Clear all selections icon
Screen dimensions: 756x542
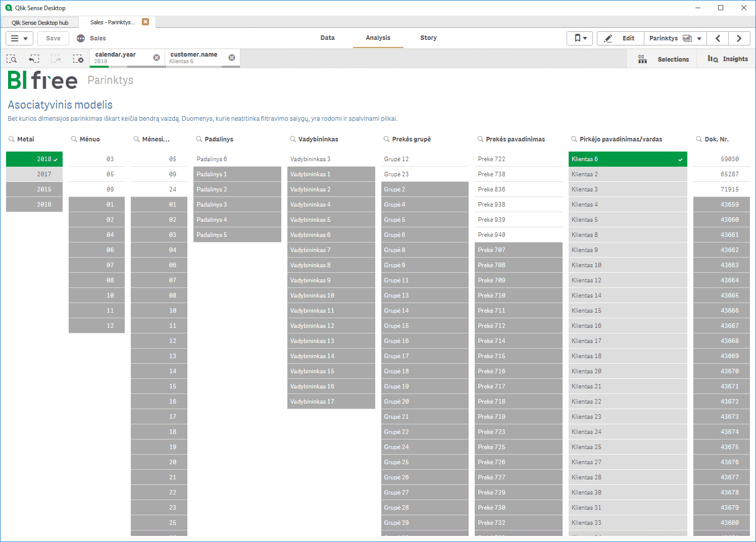(x=78, y=59)
